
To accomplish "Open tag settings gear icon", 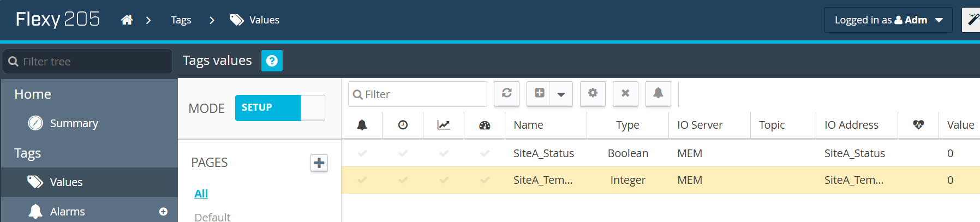I will [x=593, y=93].
